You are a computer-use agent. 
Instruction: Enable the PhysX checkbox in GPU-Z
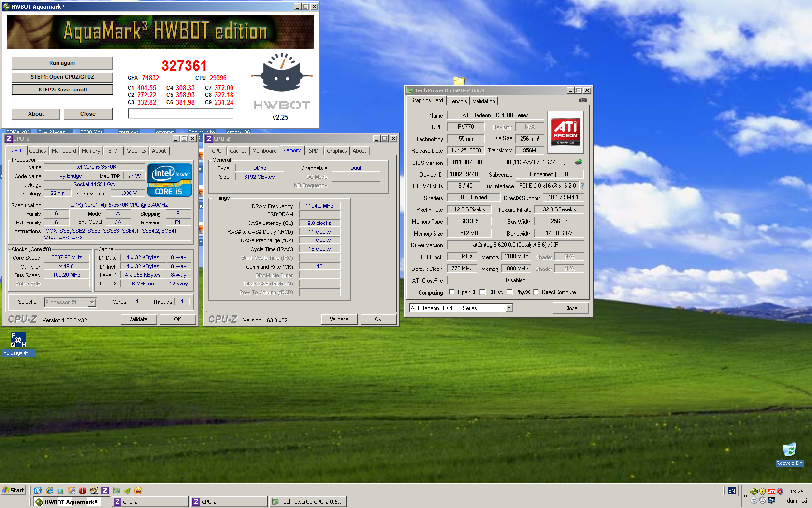(509, 292)
